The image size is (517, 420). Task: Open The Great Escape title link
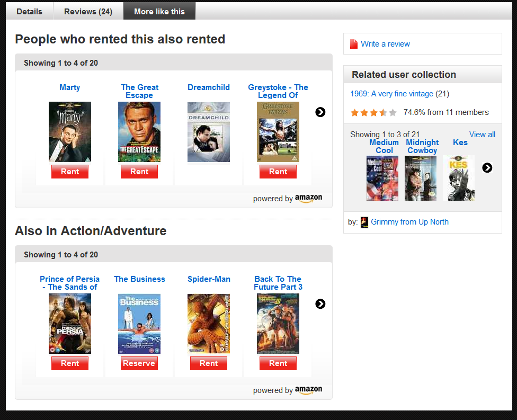(139, 91)
